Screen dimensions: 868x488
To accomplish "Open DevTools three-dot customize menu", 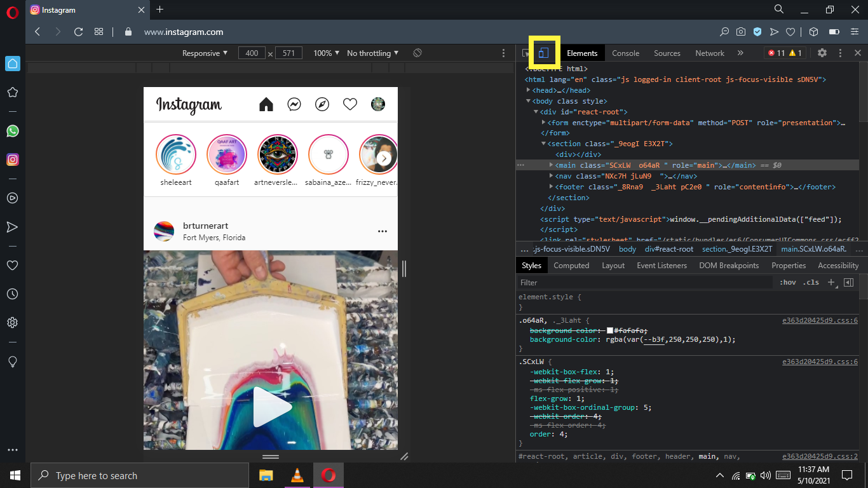I will pyautogui.click(x=840, y=53).
